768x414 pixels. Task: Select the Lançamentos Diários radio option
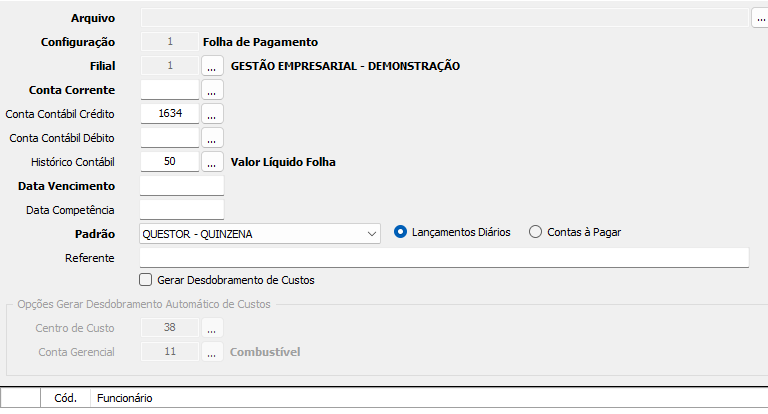coord(401,232)
